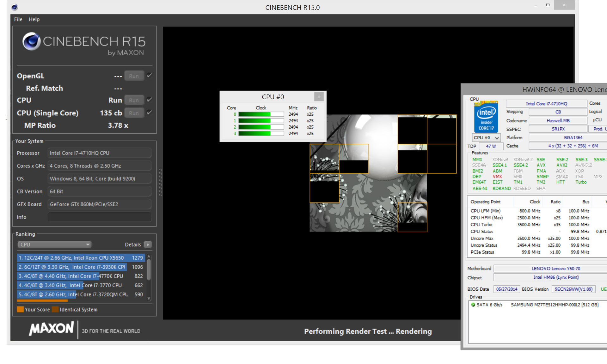Image resolution: width=607 pixels, height=364 pixels.
Task: Toggle the CPU test checkbox
Action: (x=150, y=100)
